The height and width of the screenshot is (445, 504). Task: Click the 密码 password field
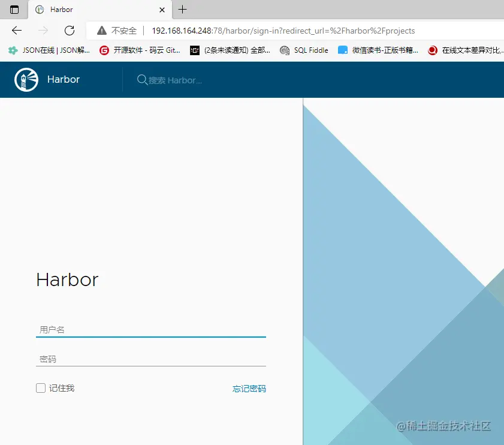151,359
